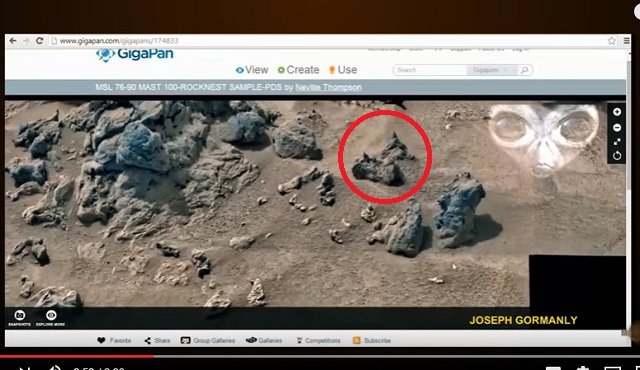Open the Galleries option
This screenshot has height=370, width=640.
264,341
